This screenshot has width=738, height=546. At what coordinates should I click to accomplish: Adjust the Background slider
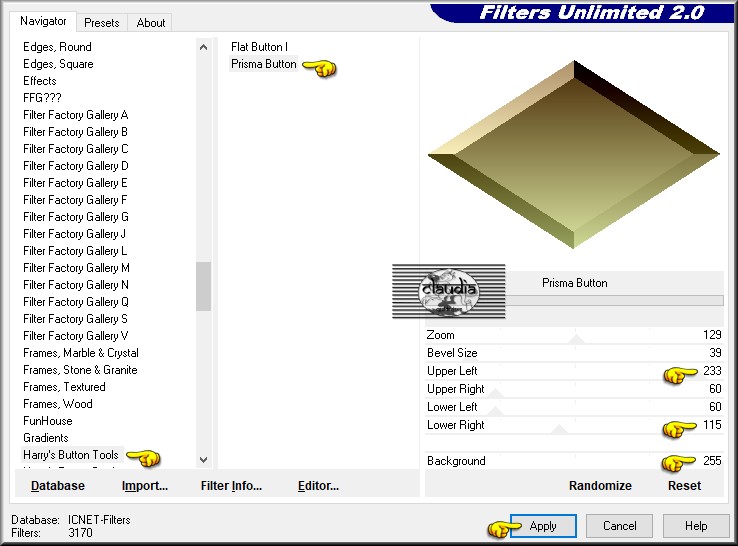(x=574, y=461)
